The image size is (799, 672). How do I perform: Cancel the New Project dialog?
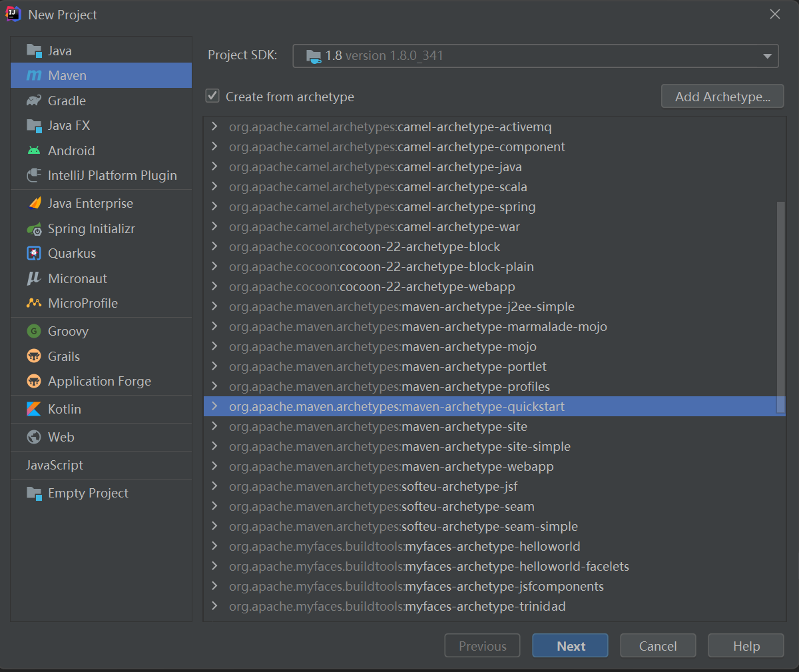click(657, 646)
